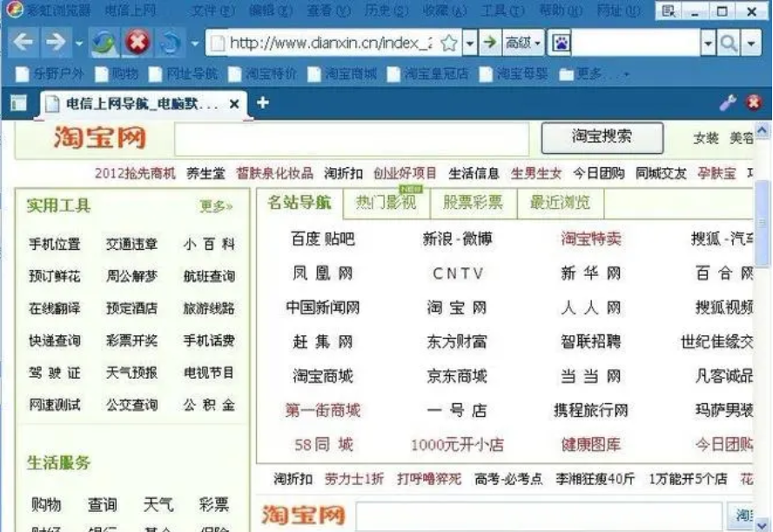This screenshot has height=532, width=773.
Task: Open the 淘宝母婴 bookmark
Action: click(514, 74)
